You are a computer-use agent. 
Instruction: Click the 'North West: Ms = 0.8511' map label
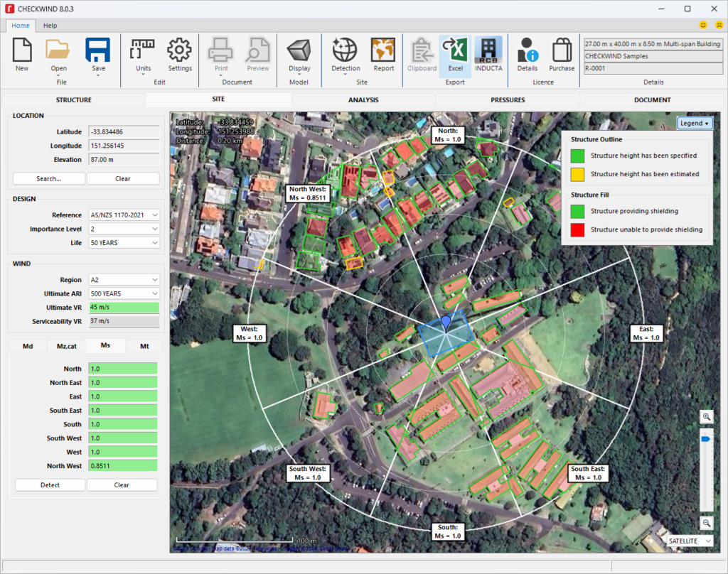tap(308, 193)
